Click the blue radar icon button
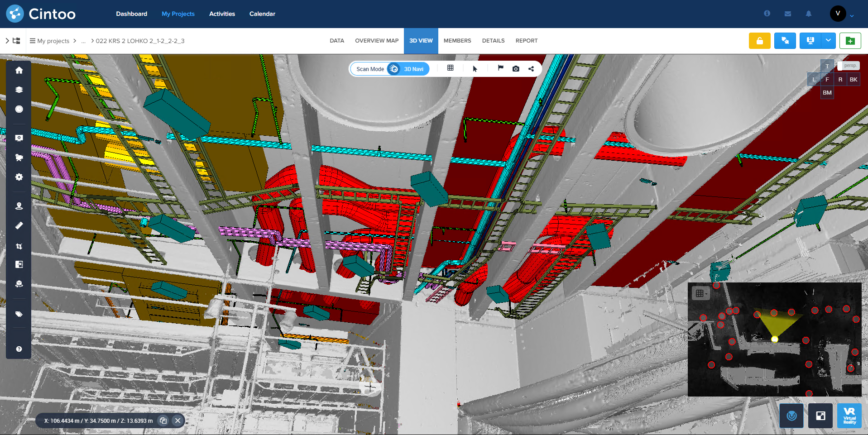 791,416
